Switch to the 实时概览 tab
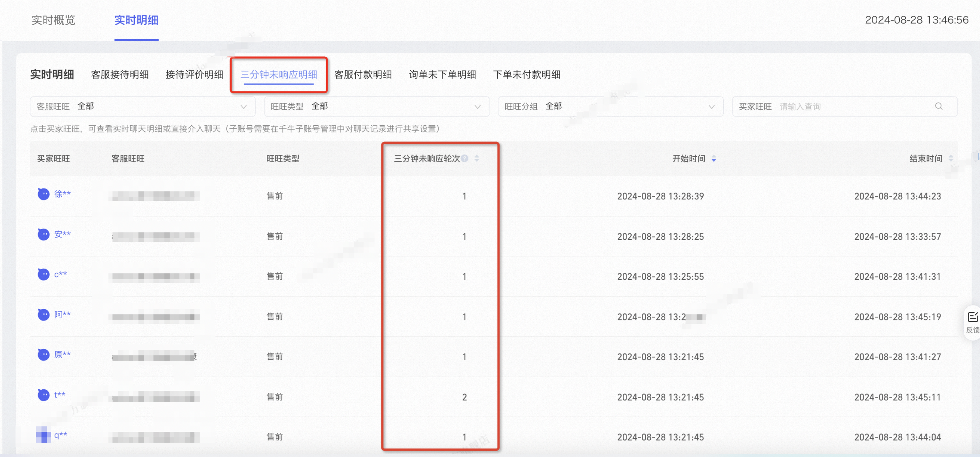The width and height of the screenshot is (980, 457). coord(53,20)
